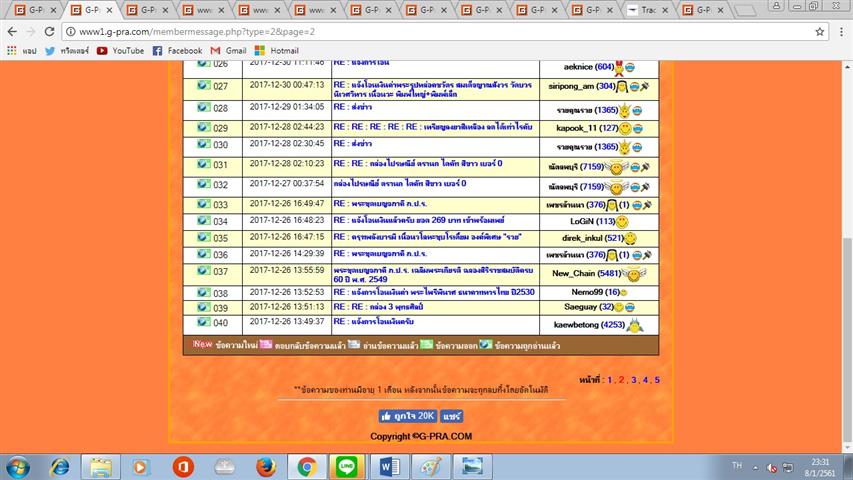853x480 pixels.
Task: Click the Facebook Like button (20K)
Action: point(407,416)
